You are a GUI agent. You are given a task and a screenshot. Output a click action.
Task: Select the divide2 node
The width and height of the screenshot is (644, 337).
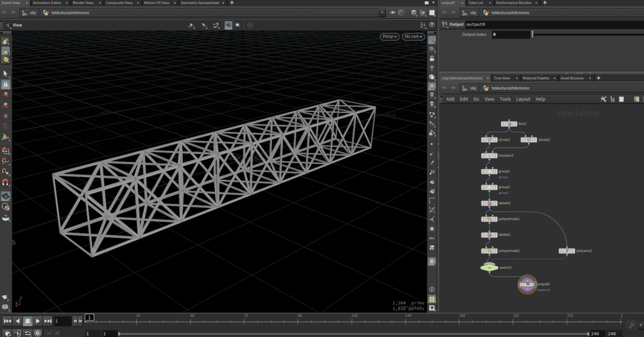coord(529,140)
